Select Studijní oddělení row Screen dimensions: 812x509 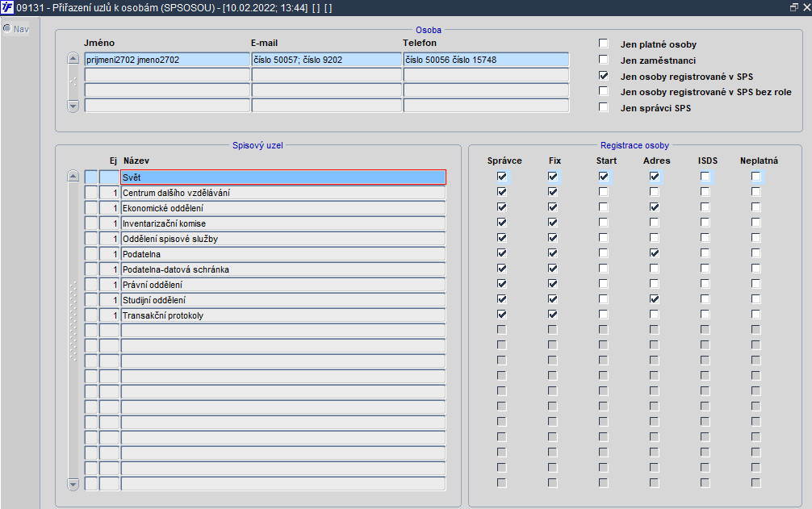click(x=283, y=300)
